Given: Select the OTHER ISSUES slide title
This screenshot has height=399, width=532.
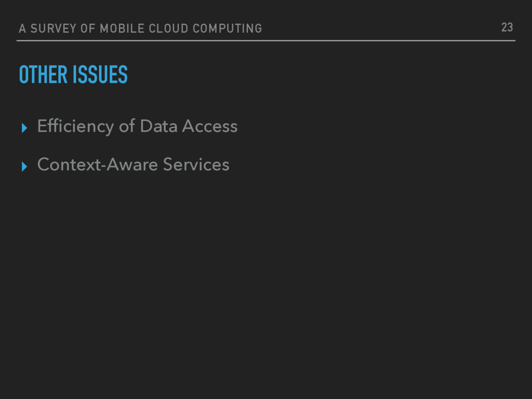Looking at the screenshot, I should [x=73, y=75].
